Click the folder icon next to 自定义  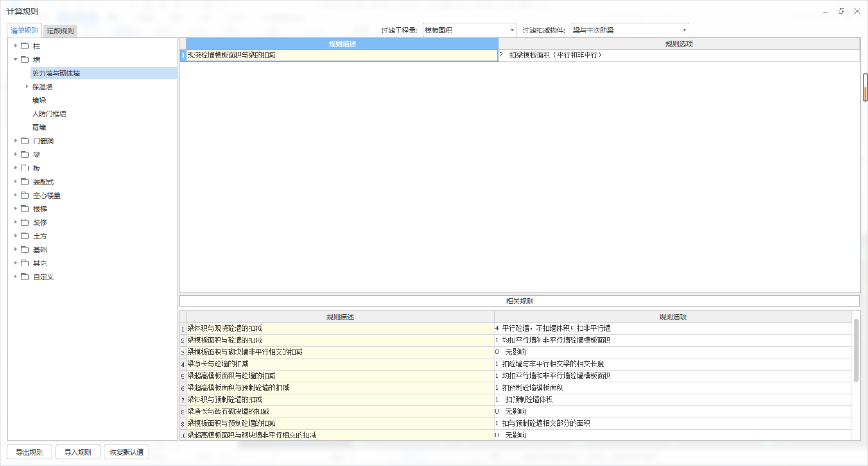pos(25,276)
